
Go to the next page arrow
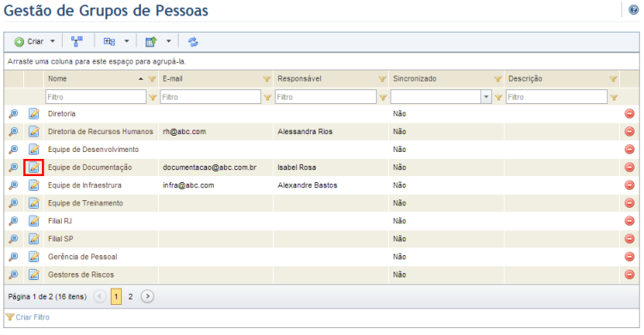[148, 296]
